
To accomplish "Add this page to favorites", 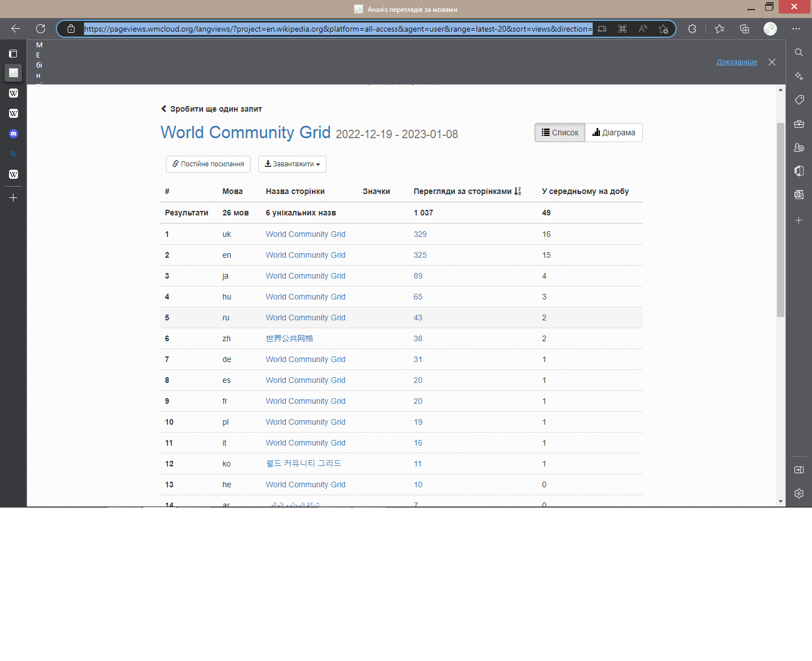I will 663,29.
